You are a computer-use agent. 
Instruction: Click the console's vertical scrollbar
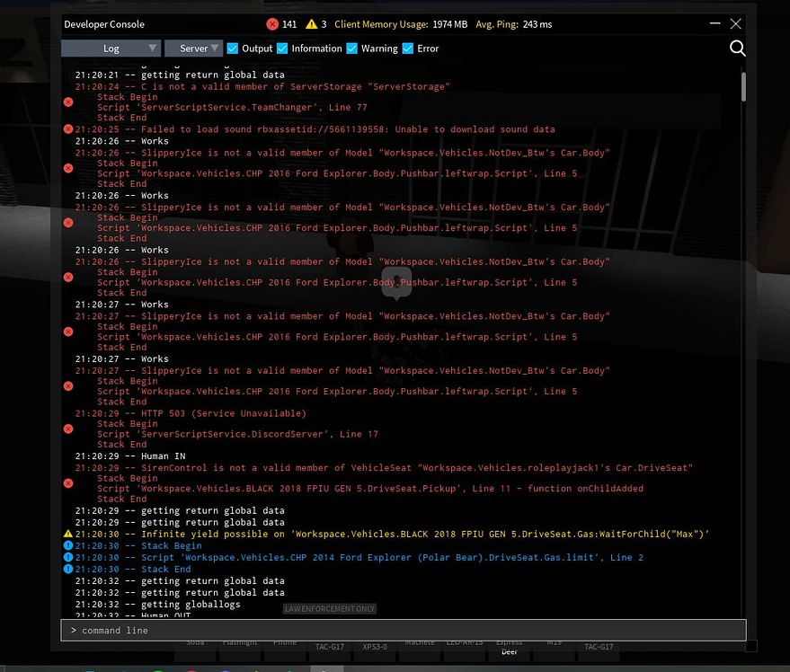743,87
